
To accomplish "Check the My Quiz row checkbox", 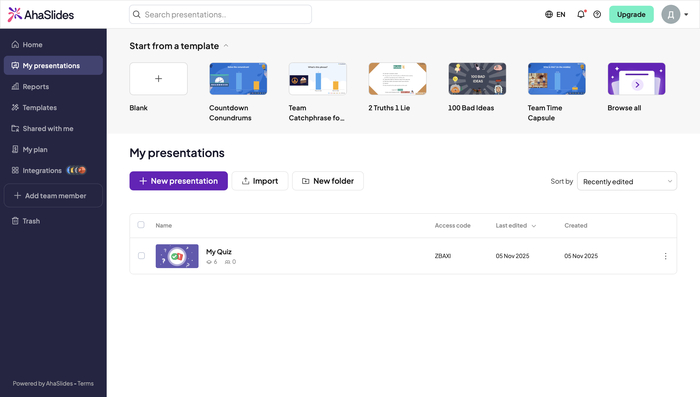I will point(141,256).
